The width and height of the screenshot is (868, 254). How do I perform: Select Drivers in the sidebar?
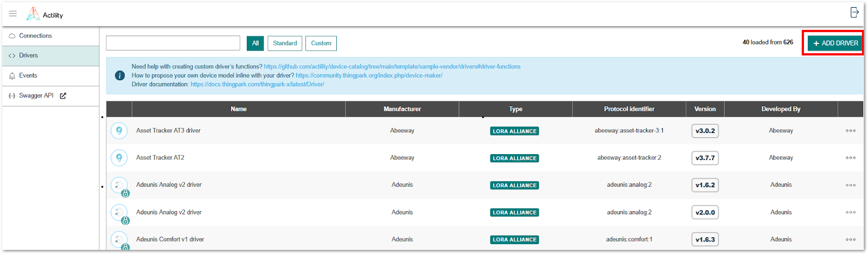50,55
